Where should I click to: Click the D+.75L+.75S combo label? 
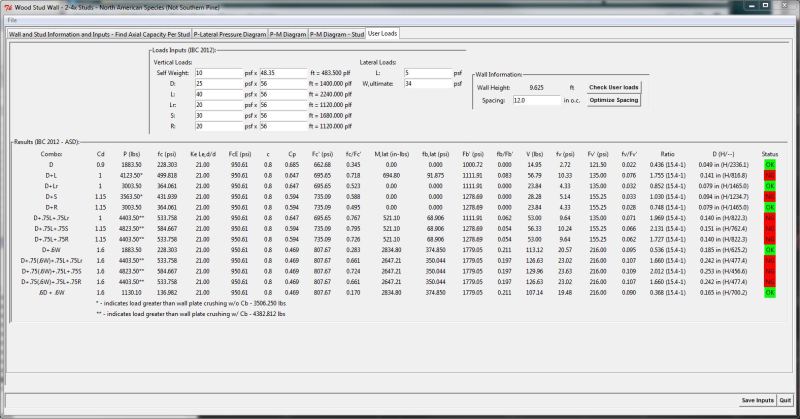[x=51, y=229]
